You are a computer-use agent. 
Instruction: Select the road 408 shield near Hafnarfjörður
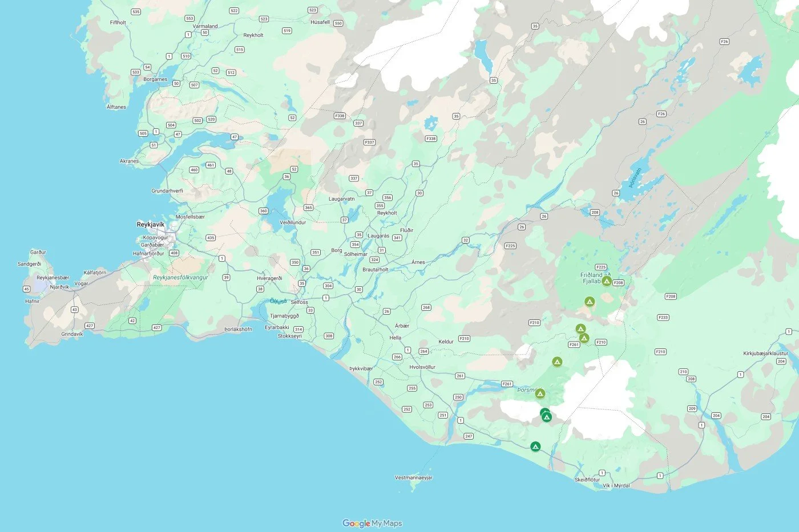174,253
